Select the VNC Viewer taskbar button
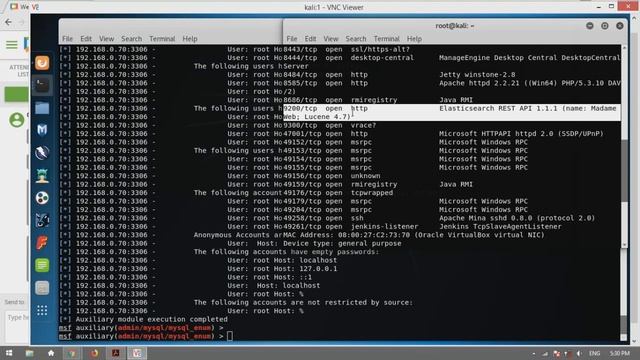Viewport: 640px width, 360px height. click(137, 353)
